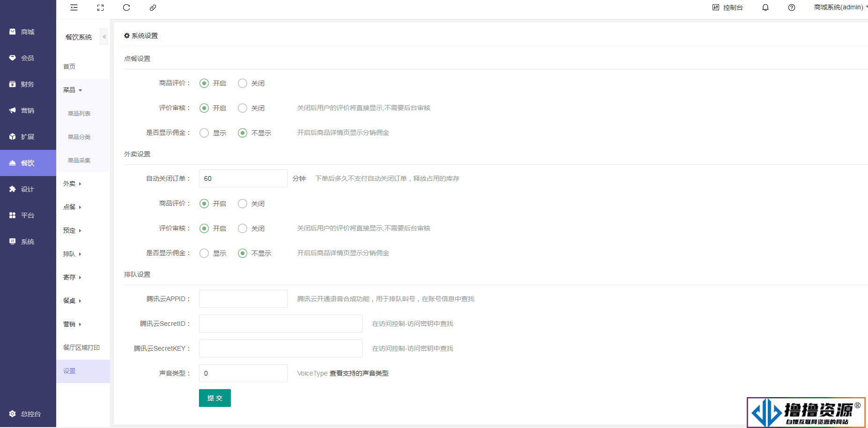Click the menu collapse icon in top bar

point(74,7)
